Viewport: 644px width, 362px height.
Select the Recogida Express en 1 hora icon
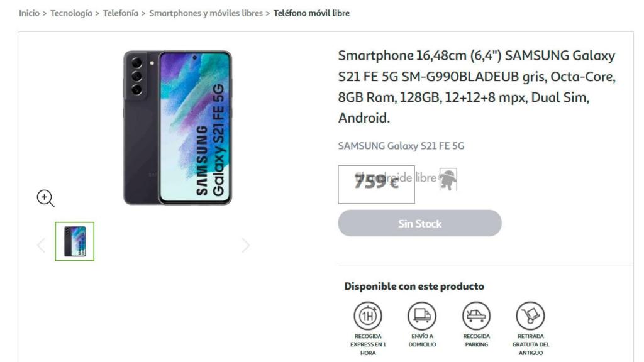tap(367, 315)
